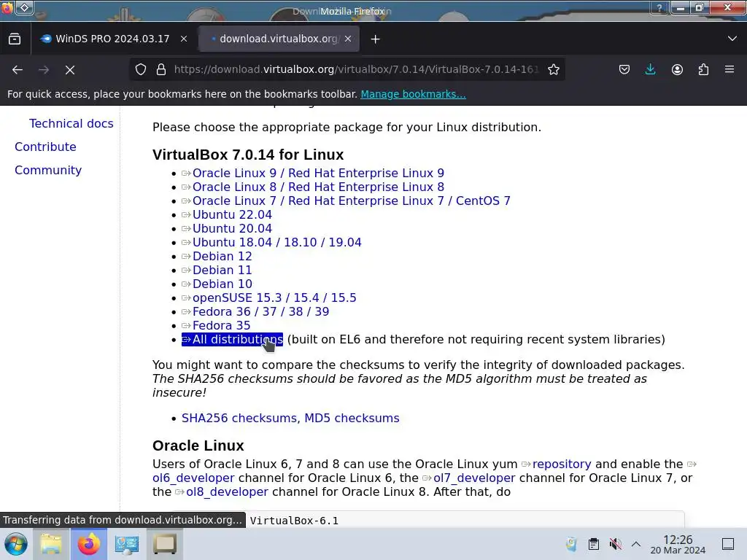Viewport: 747px width, 560px height.
Task: Expand hidden system tray icons
Action: point(636,544)
